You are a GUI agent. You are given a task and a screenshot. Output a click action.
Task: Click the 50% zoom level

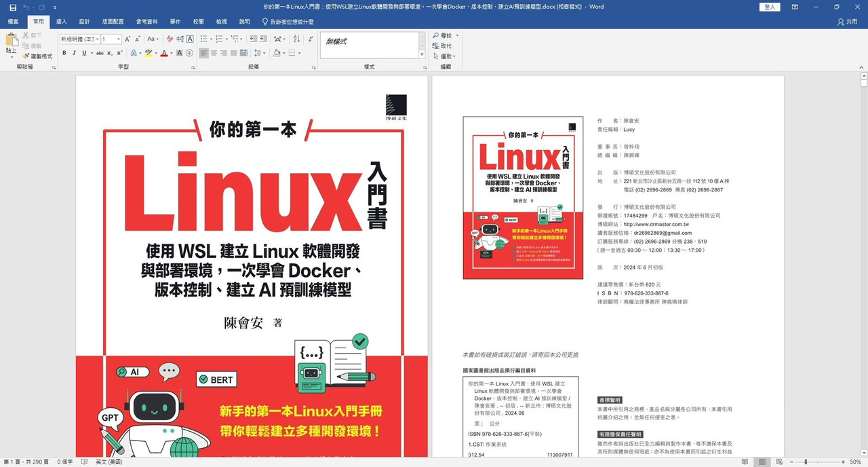coord(857,462)
